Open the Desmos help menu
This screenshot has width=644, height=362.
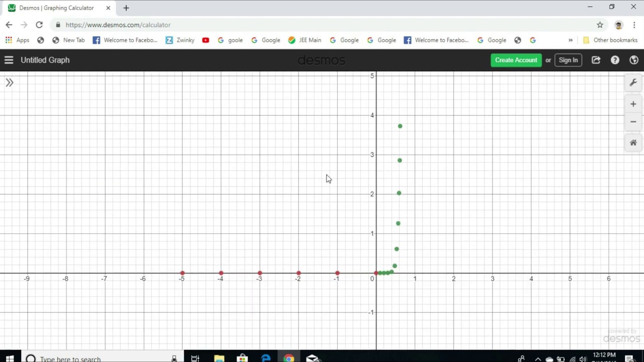615,60
